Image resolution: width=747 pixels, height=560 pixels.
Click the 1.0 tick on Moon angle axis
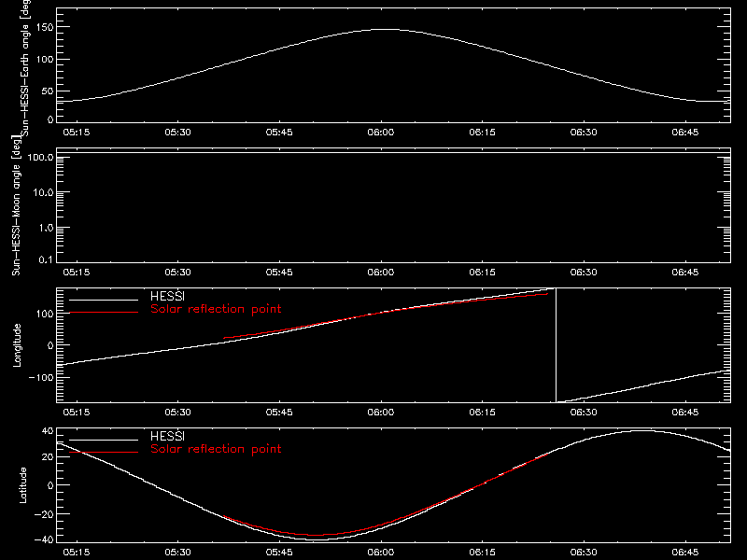[46, 228]
